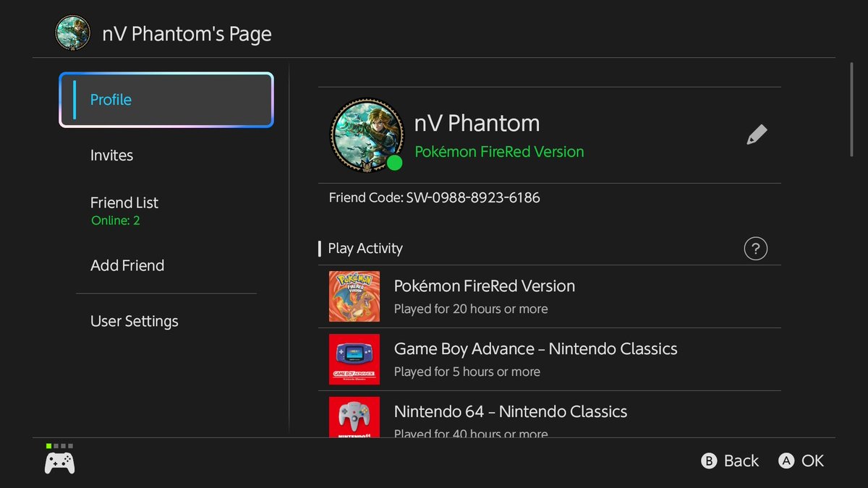Click Nintendo 64 – Nintendo Classics title
The image size is (868, 488).
[511, 412]
